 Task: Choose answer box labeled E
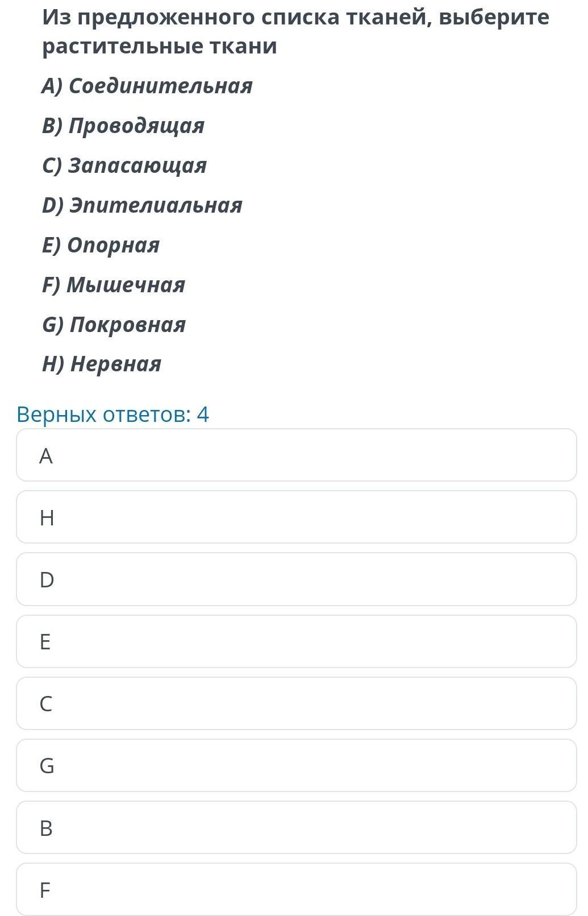tap(296, 641)
